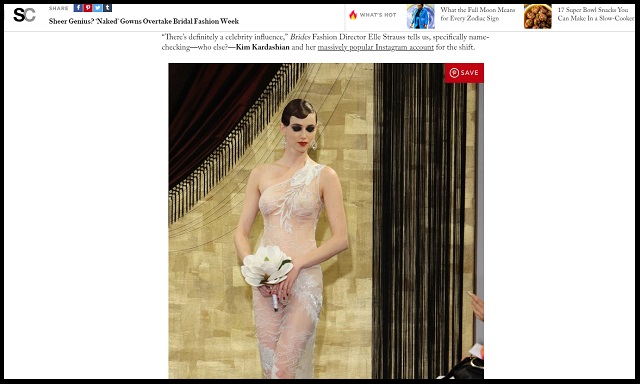Click the bold Kim Kardashian name

[x=262, y=47]
